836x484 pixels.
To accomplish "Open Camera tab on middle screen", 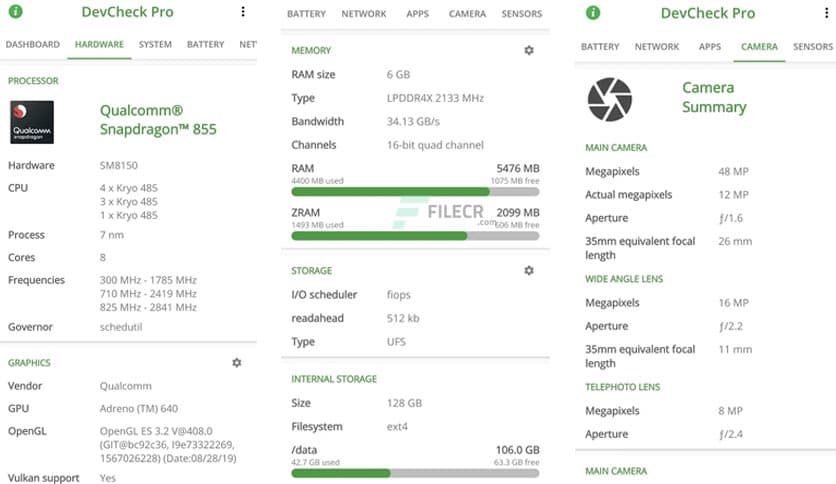I will pyautogui.click(x=468, y=14).
